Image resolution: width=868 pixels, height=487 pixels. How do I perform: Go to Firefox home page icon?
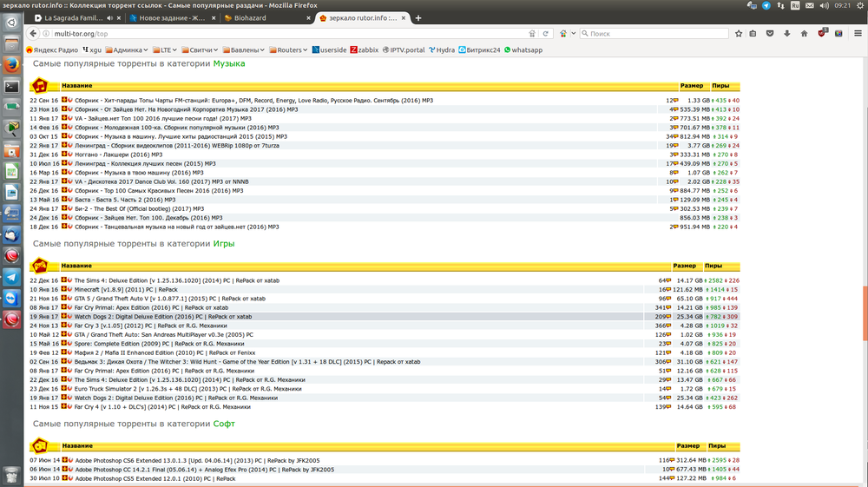(x=804, y=34)
